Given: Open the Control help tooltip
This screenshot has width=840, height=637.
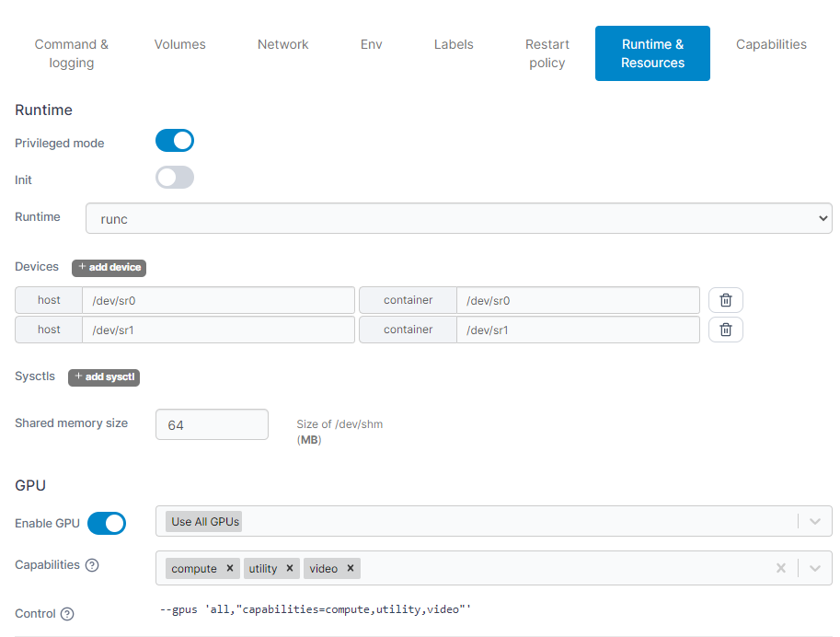Looking at the screenshot, I should click(x=69, y=614).
